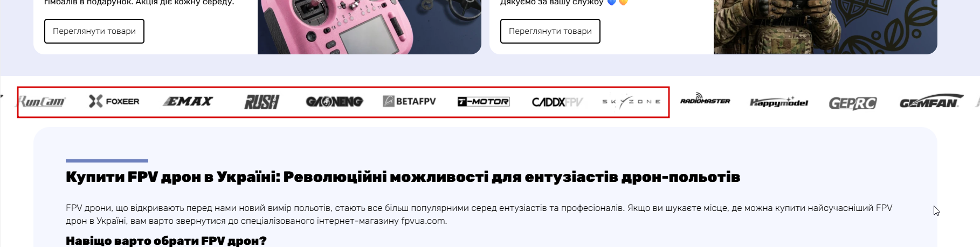Open the RunCam brand logo
The width and height of the screenshot is (980, 247).
(x=42, y=101)
